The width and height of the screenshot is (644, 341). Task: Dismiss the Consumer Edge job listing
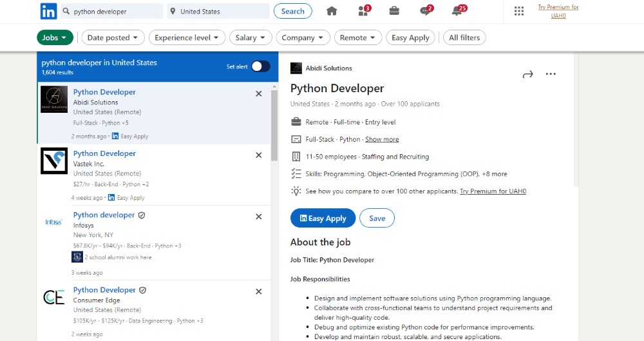pyautogui.click(x=259, y=291)
